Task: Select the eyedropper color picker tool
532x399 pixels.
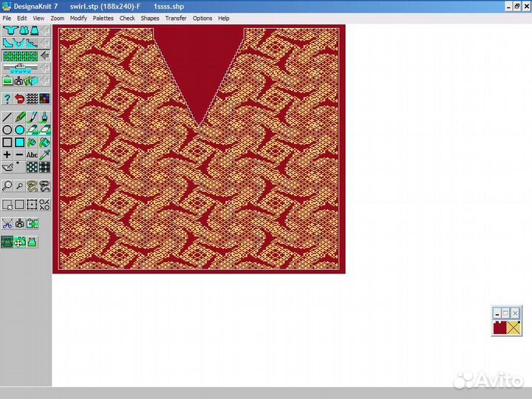Action: 44,155
